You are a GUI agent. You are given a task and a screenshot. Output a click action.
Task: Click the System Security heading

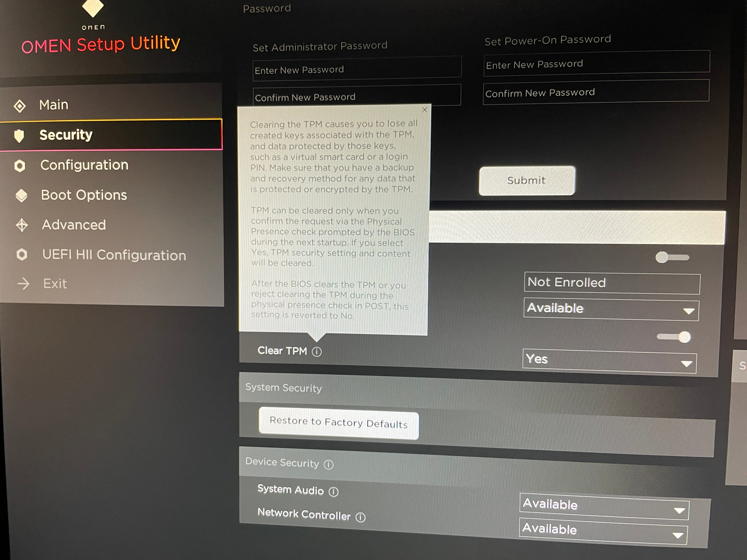pyautogui.click(x=284, y=388)
